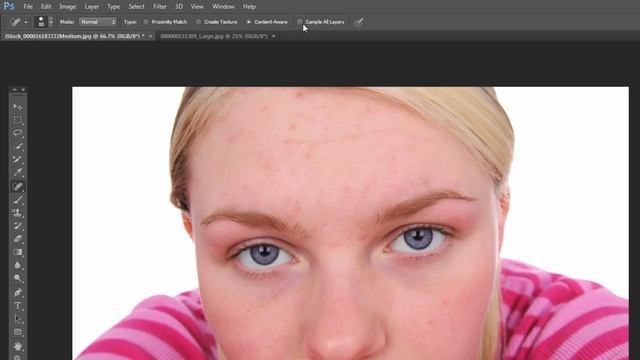This screenshot has width=640, height=360.
Task: Select the Lasso tool
Action: tap(18, 133)
